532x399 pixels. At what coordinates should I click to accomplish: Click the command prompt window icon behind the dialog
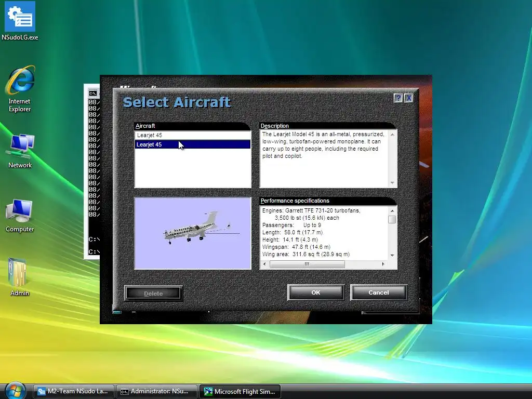92,93
